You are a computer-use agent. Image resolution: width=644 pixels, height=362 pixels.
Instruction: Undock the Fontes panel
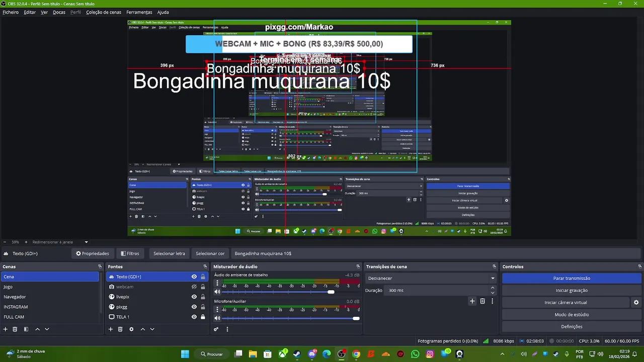205,266
